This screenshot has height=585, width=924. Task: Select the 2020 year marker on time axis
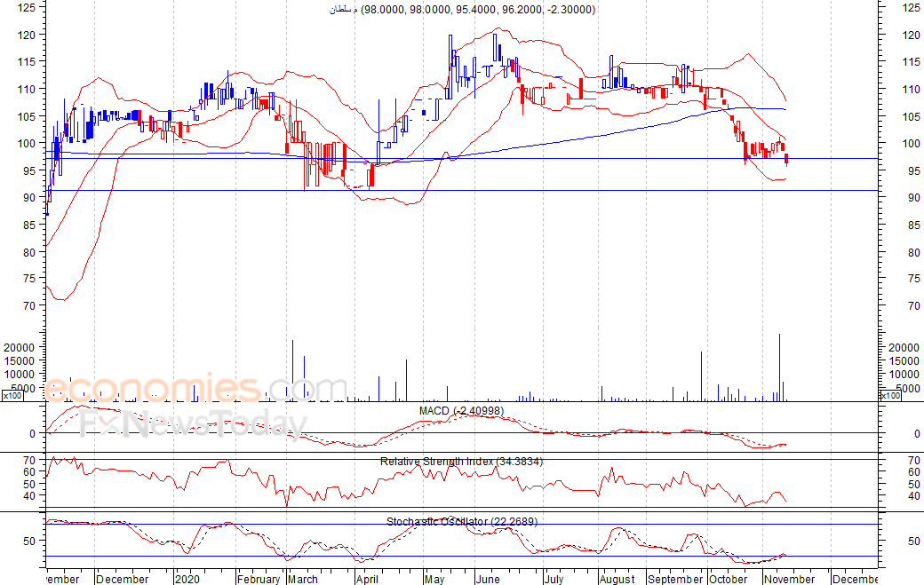(x=189, y=579)
